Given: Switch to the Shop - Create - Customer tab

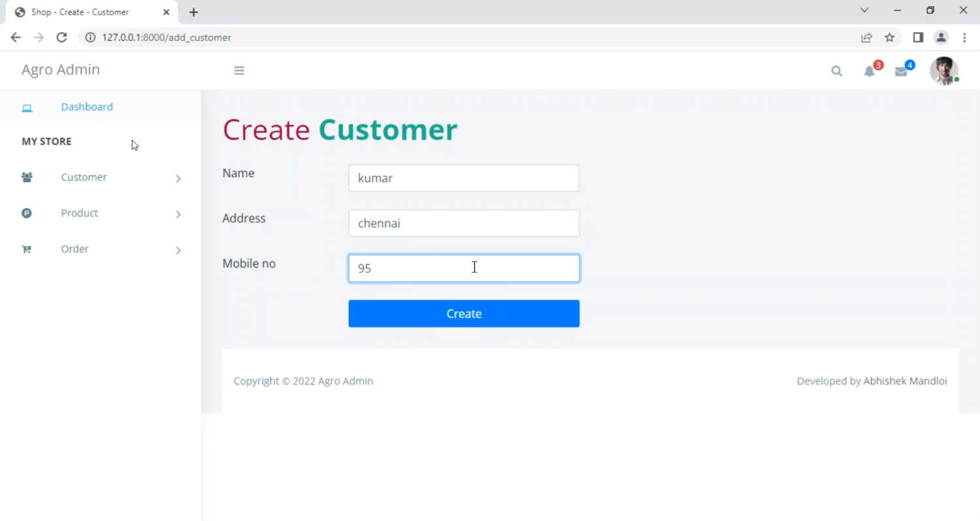Looking at the screenshot, I should click(x=91, y=12).
